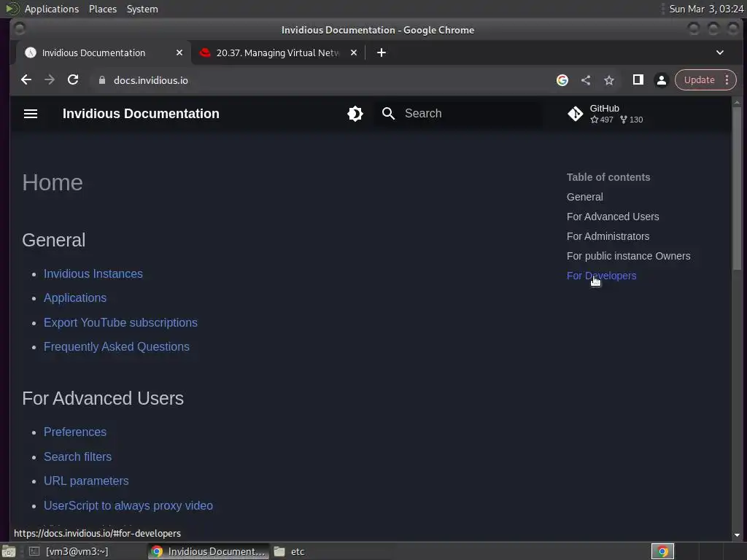
Task: Click the clock showing Sun Mar 3
Action: coord(706,9)
